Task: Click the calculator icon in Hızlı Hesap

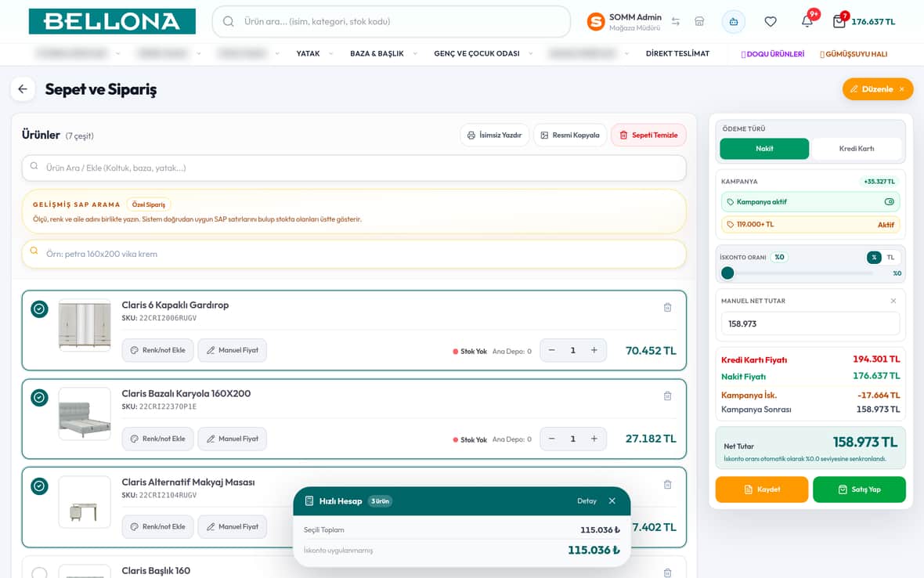Action: (x=309, y=500)
